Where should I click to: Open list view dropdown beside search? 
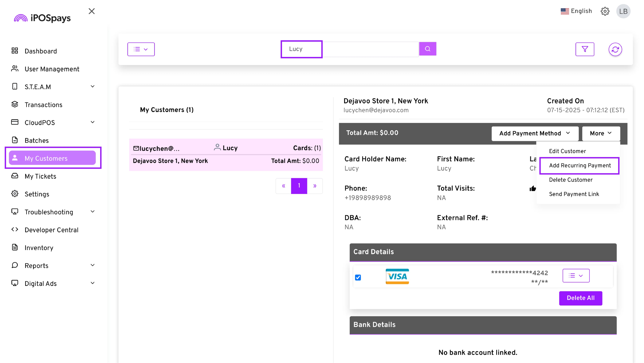141,49
